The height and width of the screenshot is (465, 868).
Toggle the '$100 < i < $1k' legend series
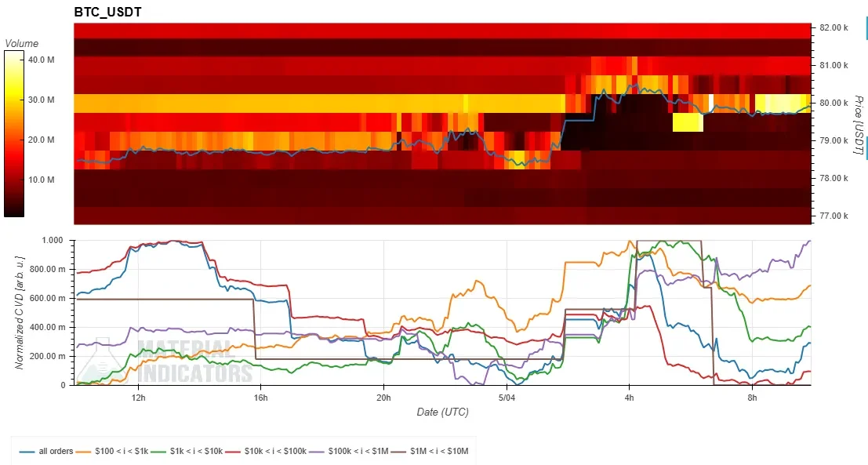[x=113, y=451]
